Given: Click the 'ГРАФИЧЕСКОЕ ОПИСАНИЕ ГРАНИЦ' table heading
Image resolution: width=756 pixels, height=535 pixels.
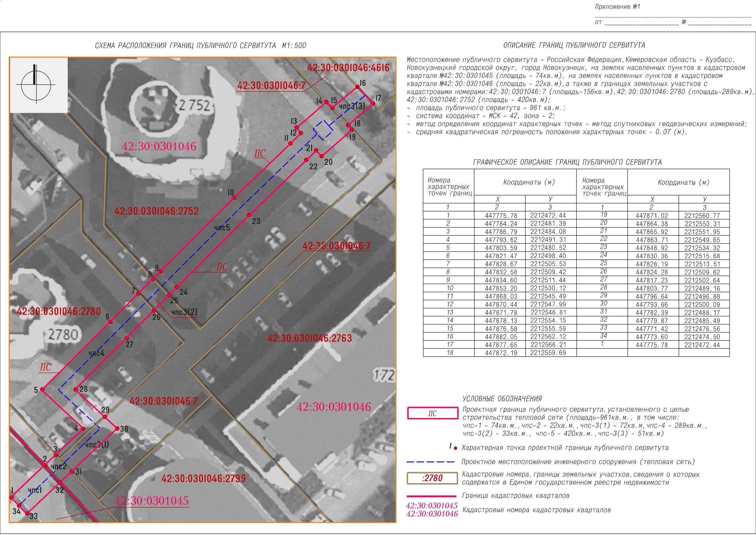Looking at the screenshot, I should (x=567, y=162).
